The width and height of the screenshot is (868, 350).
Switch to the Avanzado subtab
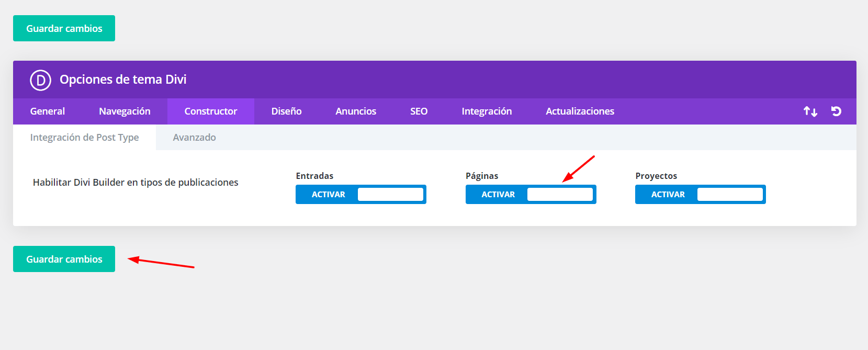(x=195, y=138)
